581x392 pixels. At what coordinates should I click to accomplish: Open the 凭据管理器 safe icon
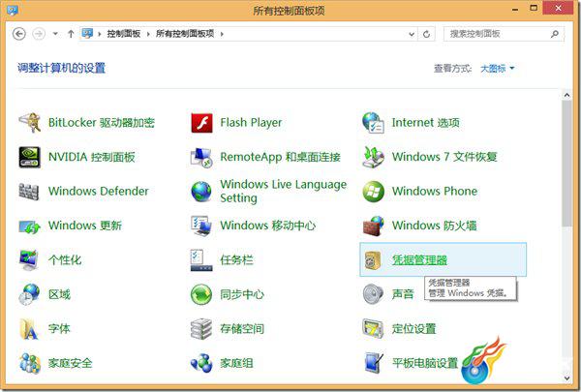[x=373, y=260]
